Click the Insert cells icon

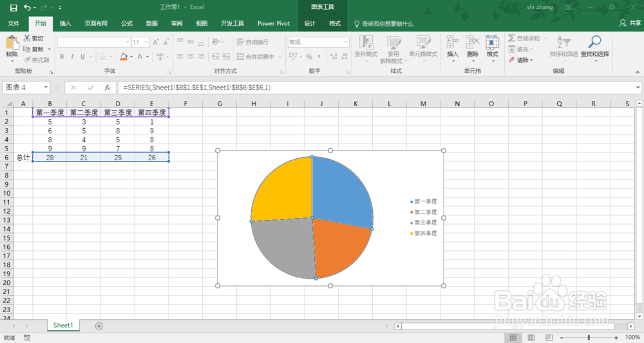(x=453, y=42)
